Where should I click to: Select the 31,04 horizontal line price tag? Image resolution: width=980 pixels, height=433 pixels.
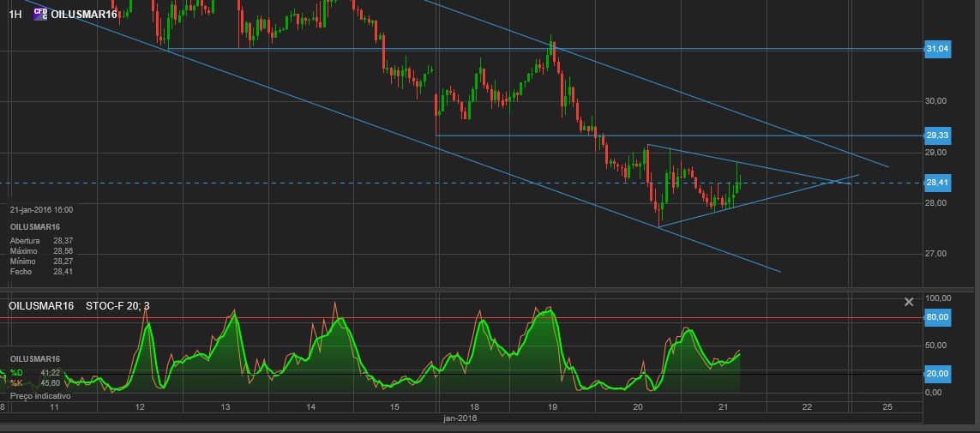[x=937, y=49]
